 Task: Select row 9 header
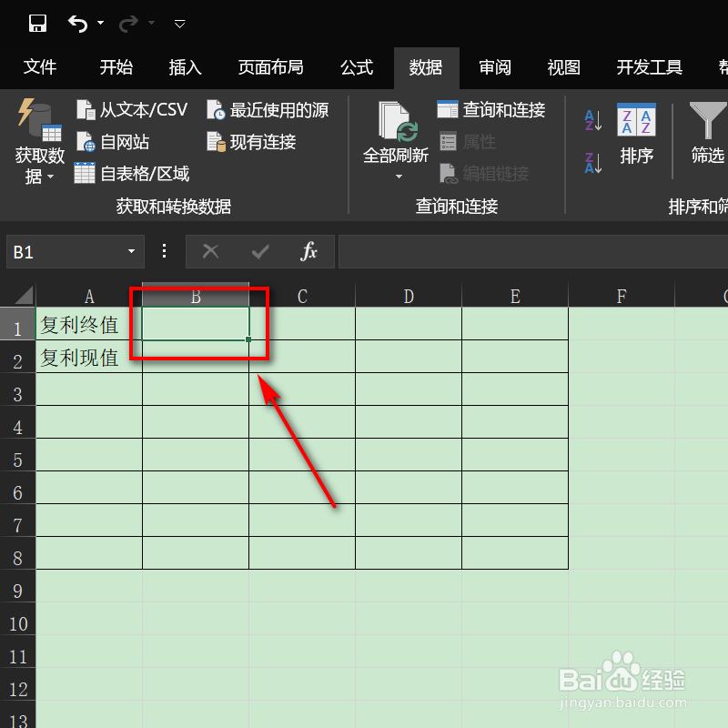17,586
